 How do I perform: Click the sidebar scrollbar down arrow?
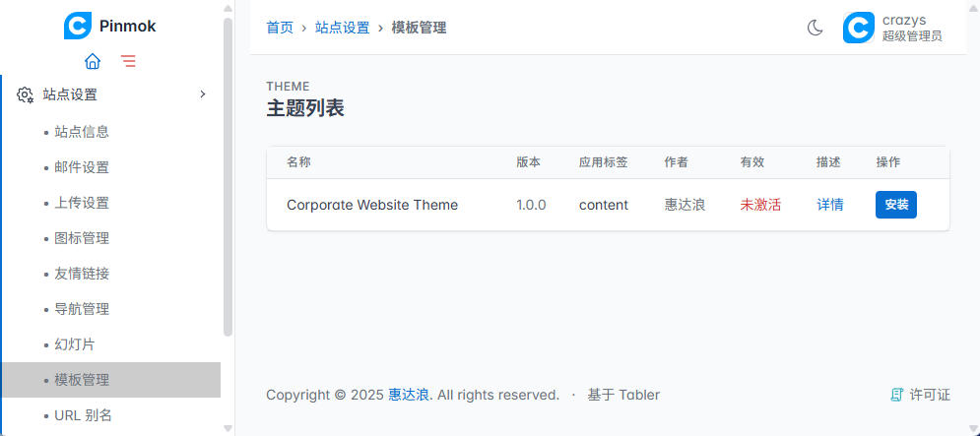[x=228, y=428]
